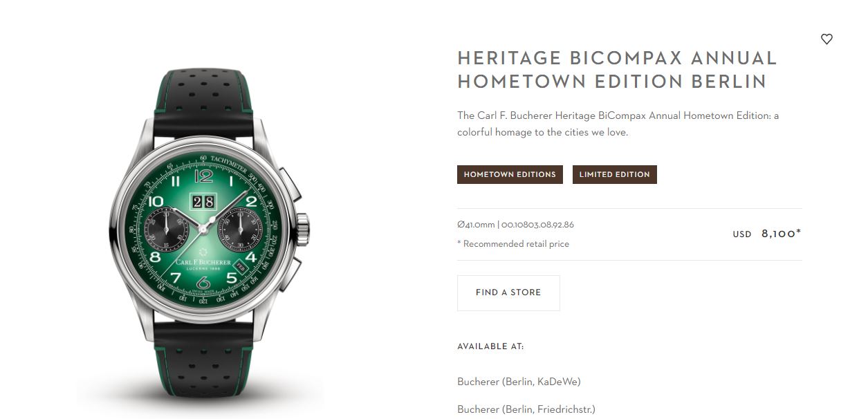Open the HOMETOWN EDITIONS tag

[510, 174]
